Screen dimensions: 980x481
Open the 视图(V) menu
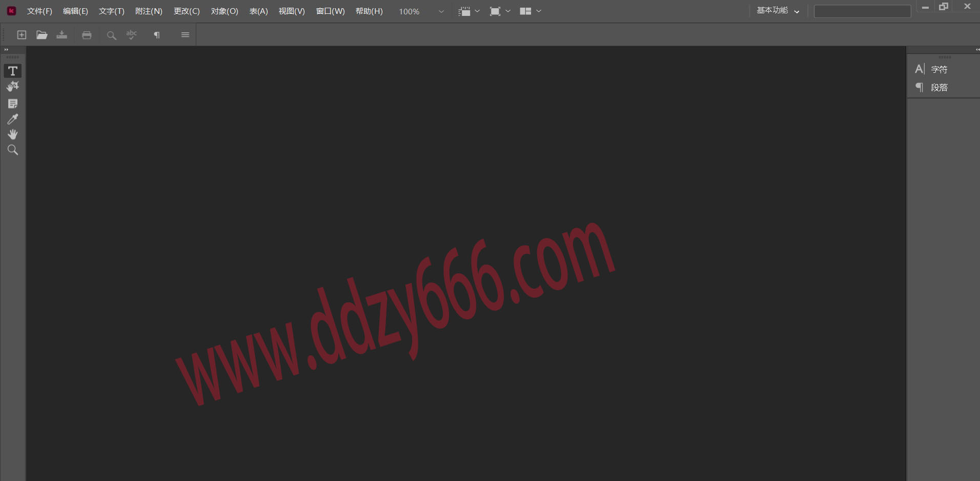click(292, 11)
